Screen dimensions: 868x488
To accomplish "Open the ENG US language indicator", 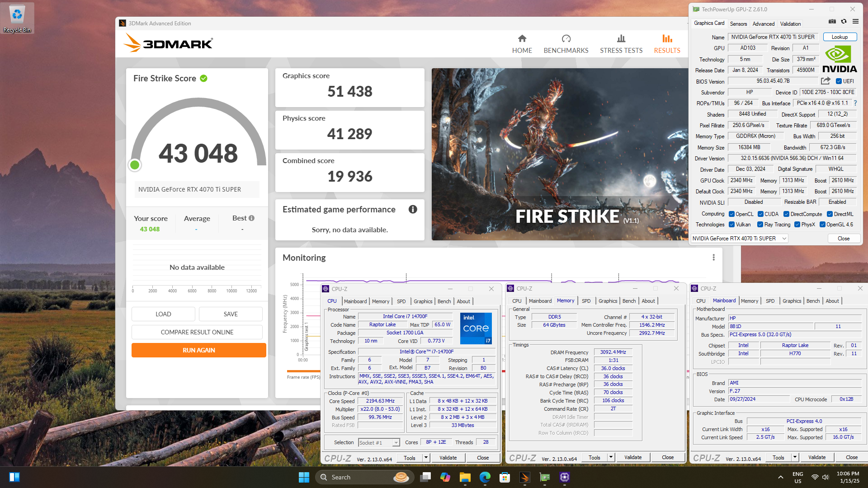I will pyautogui.click(x=797, y=477).
